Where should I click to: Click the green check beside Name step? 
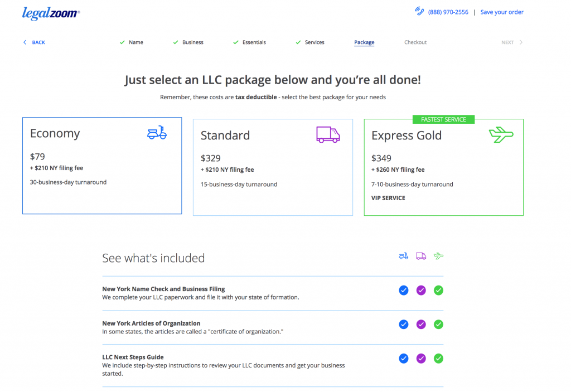tap(122, 42)
